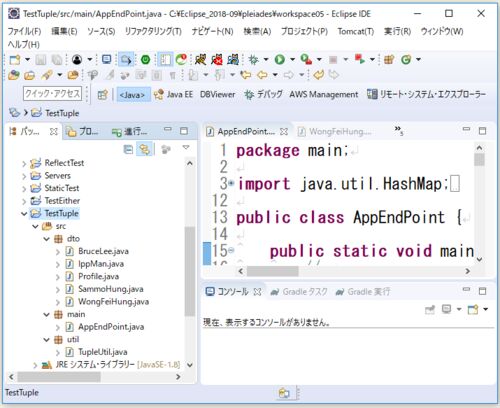
Task: Open the ウィンドウ(W) menu
Action: (x=442, y=32)
